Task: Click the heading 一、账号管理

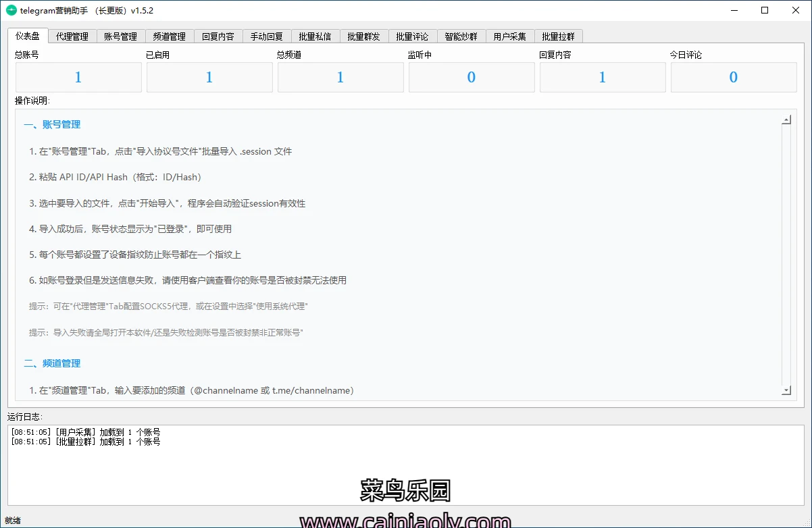Action: pyautogui.click(x=52, y=125)
